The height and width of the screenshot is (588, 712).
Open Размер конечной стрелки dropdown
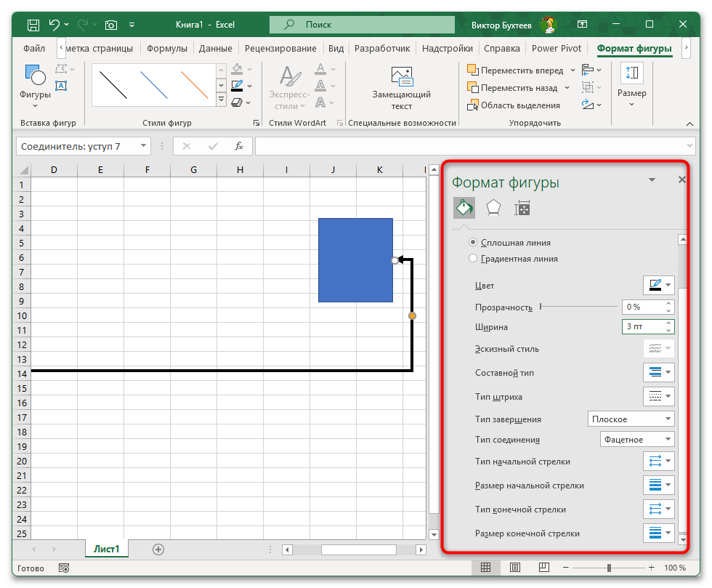[659, 533]
